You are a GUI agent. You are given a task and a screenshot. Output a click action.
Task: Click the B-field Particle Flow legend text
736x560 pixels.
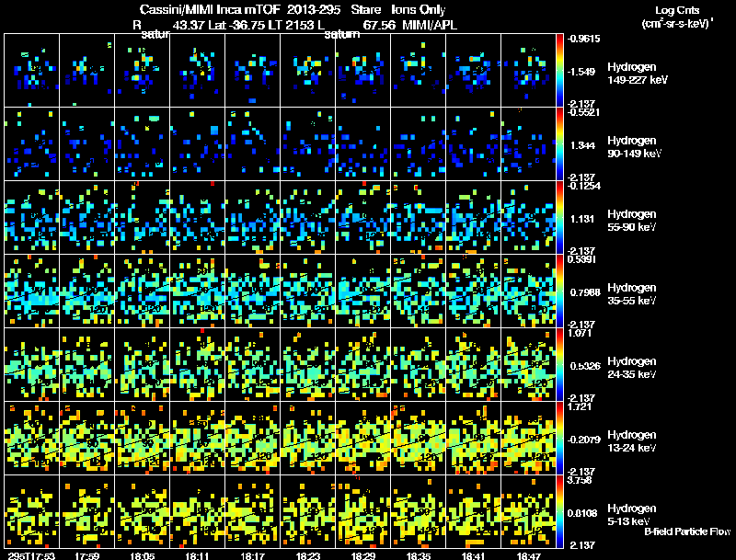[686, 531]
